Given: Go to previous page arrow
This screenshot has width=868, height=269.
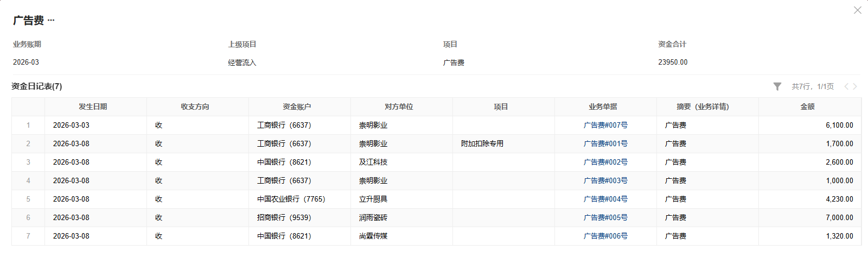Looking at the screenshot, I should (x=846, y=86).
